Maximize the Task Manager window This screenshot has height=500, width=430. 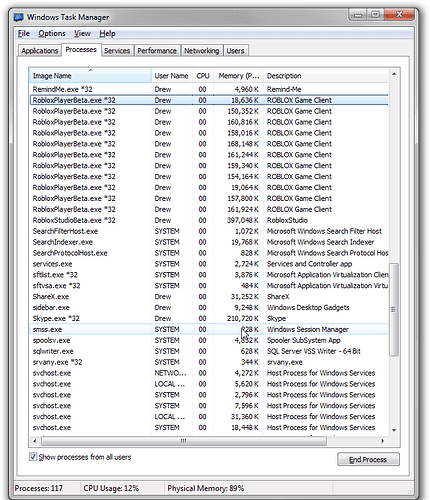(x=375, y=15)
